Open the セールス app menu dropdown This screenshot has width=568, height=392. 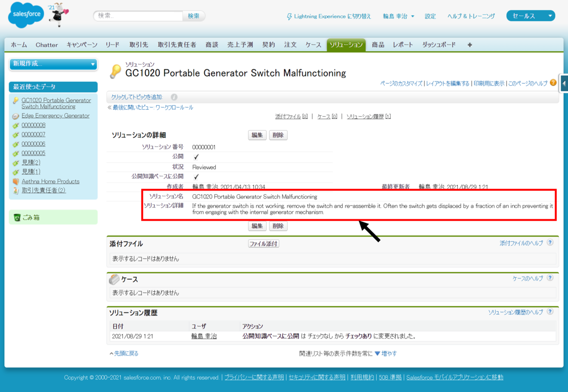[531, 16]
